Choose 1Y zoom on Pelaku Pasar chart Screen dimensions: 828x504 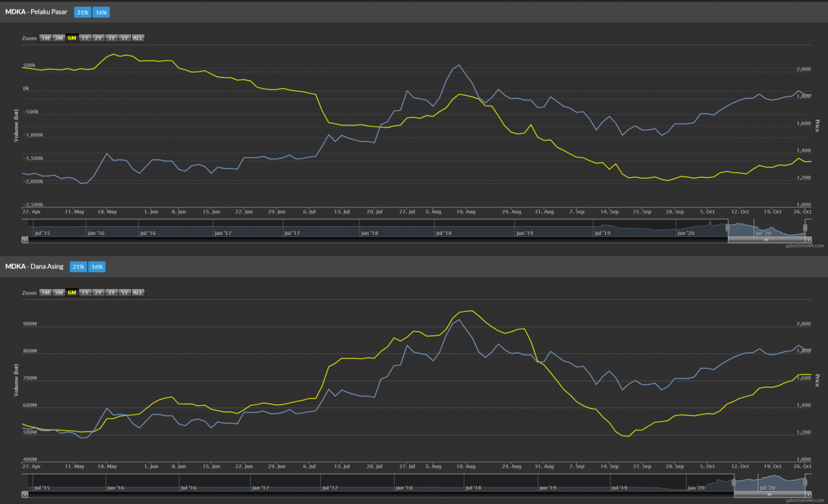pyautogui.click(x=85, y=38)
